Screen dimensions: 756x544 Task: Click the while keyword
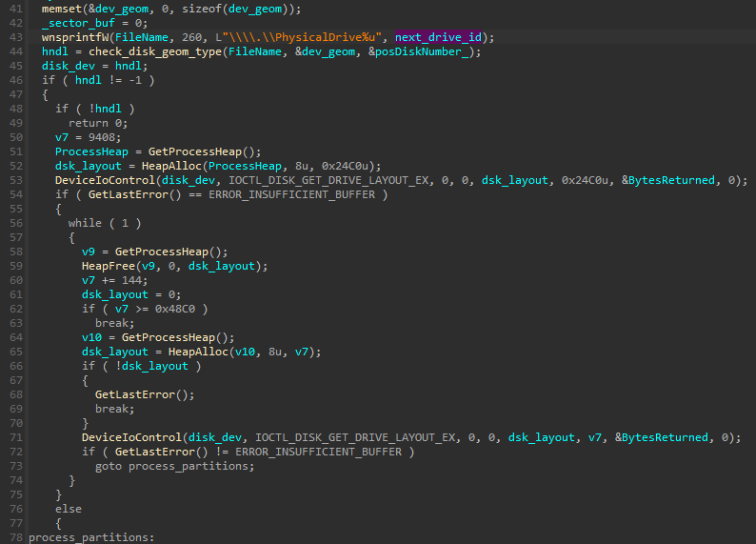click(x=87, y=223)
